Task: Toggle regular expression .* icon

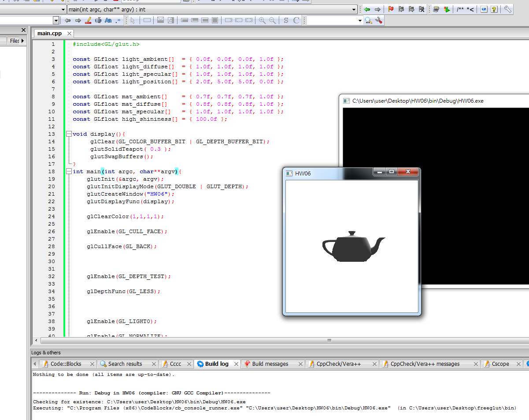Action: tap(118, 20)
